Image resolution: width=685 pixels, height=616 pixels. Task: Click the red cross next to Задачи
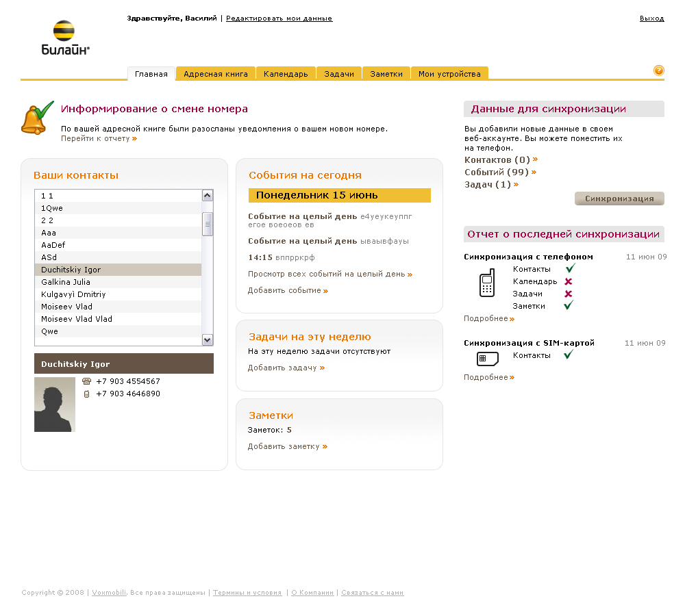tap(569, 294)
